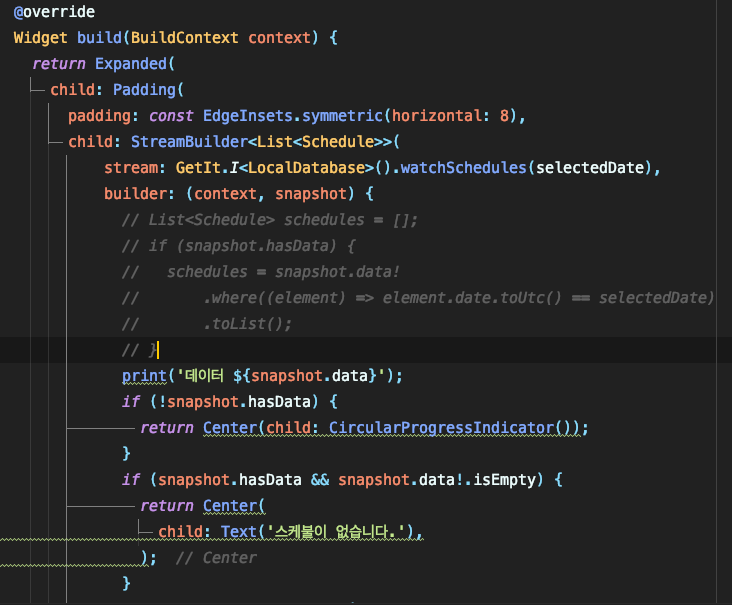
Task: Click the selectedDate argument in stream line
Action: click(590, 168)
